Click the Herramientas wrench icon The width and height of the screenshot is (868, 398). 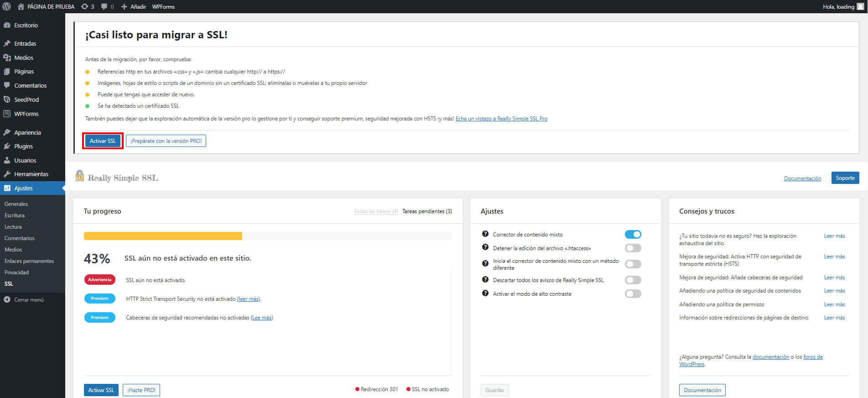tap(7, 174)
